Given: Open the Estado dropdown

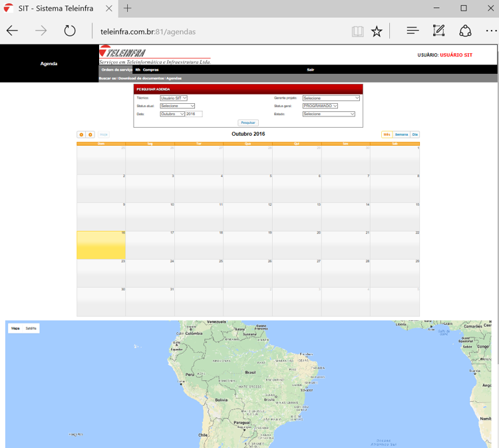Looking at the screenshot, I should tap(329, 114).
